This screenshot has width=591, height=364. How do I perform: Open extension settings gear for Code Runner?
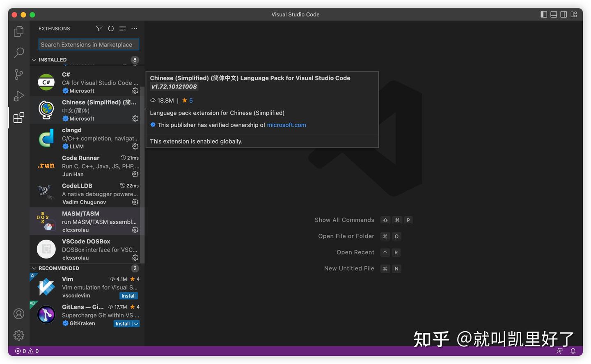click(x=135, y=174)
